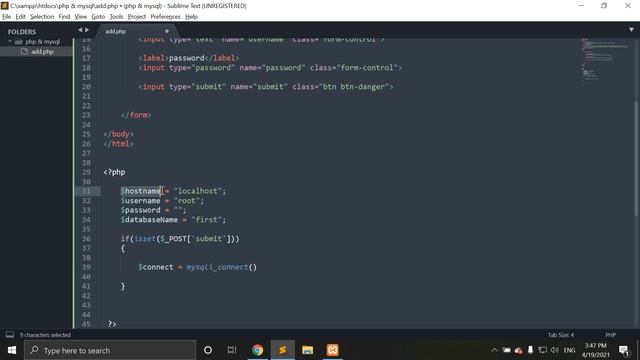Click the mysqli_connect function call

pos(217,267)
